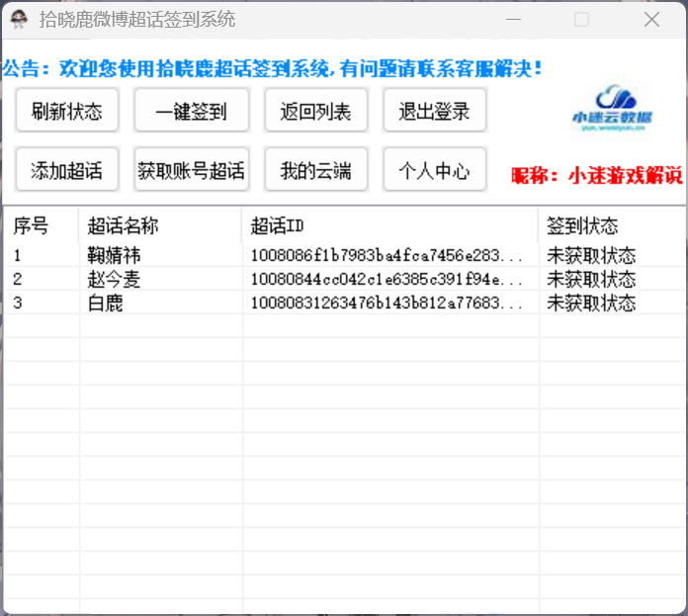
Task: Click the 刷新状态 button
Action: pyautogui.click(x=67, y=111)
